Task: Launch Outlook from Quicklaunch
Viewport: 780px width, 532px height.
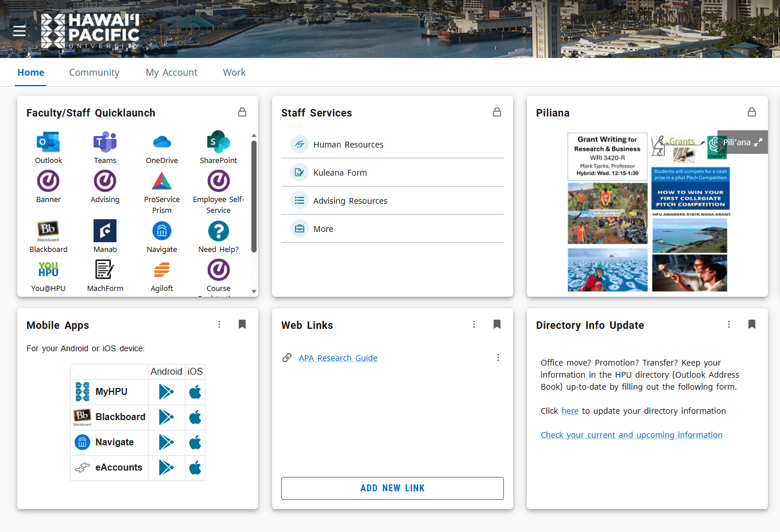Action: (x=48, y=142)
